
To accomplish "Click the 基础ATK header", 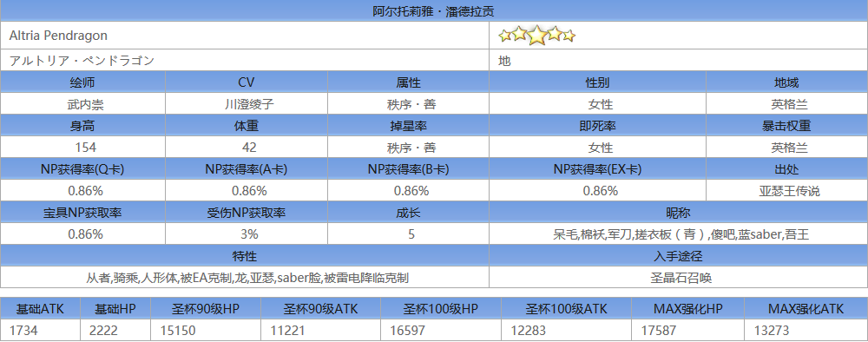I will click(41, 309).
